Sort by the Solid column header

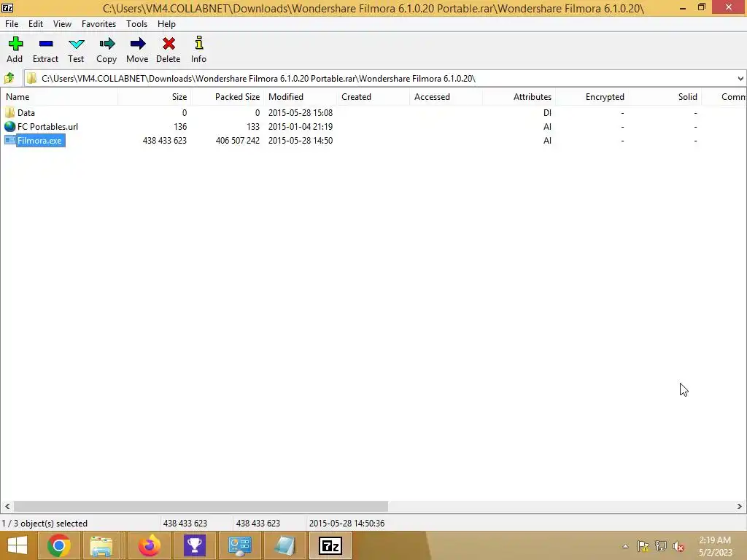pyautogui.click(x=665, y=97)
